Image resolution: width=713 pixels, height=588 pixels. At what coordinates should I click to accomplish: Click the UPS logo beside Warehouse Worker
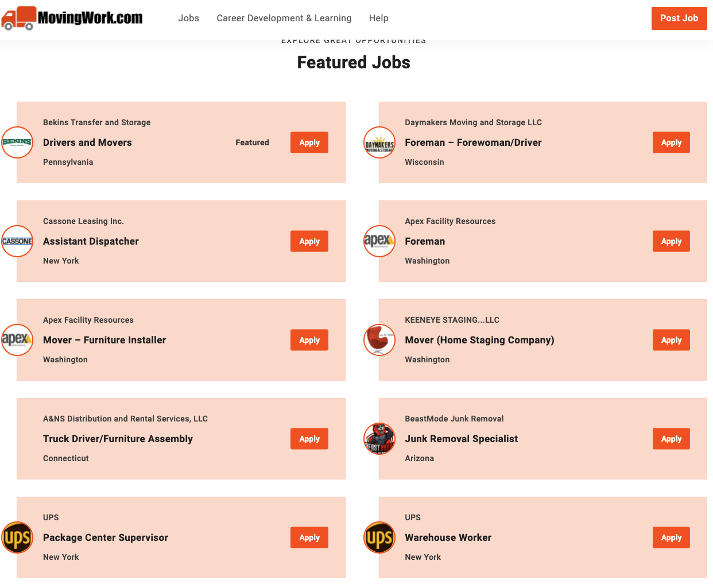[379, 537]
